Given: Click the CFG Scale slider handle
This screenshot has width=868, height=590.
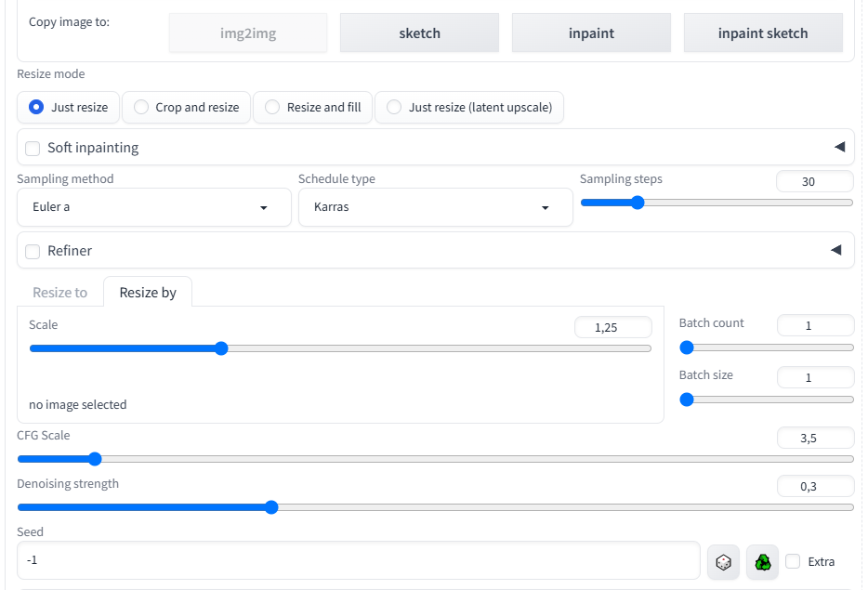Looking at the screenshot, I should (95, 459).
